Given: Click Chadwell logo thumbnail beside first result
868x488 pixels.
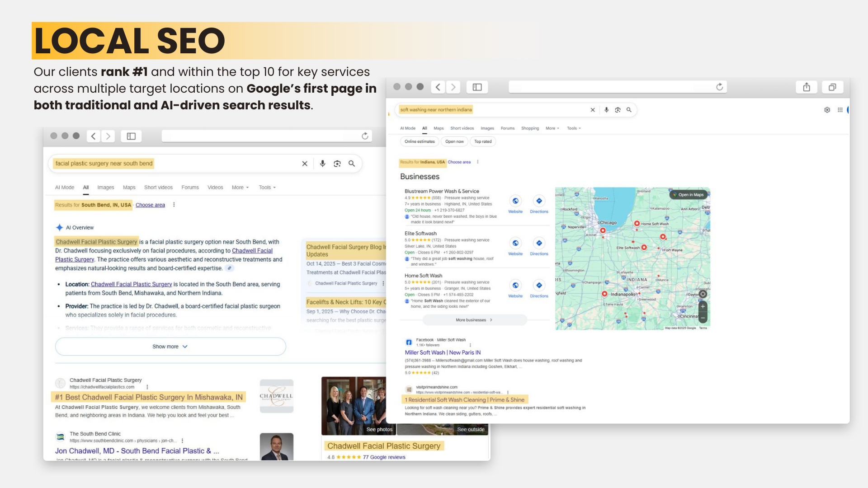Looking at the screenshot, I should pos(277,396).
